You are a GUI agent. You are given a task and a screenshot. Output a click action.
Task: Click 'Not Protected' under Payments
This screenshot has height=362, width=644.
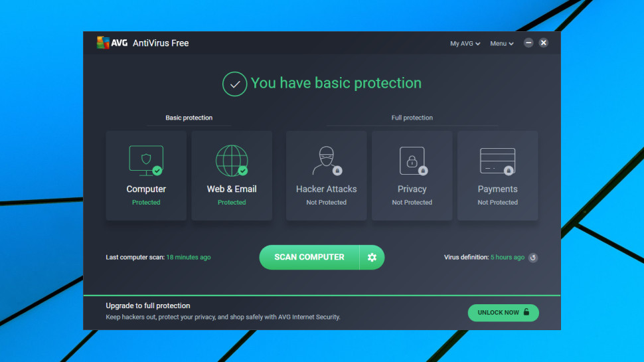[x=497, y=202]
